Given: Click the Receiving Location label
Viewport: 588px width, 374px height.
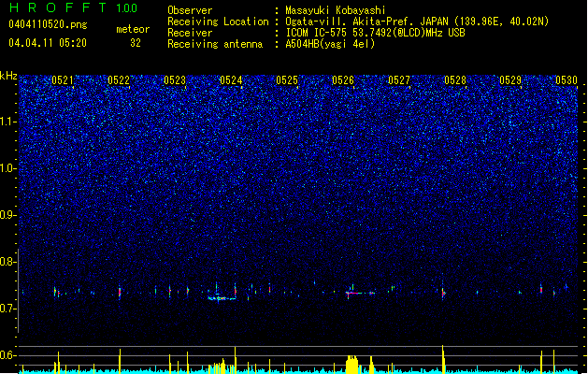Looking at the screenshot, I should point(218,22).
